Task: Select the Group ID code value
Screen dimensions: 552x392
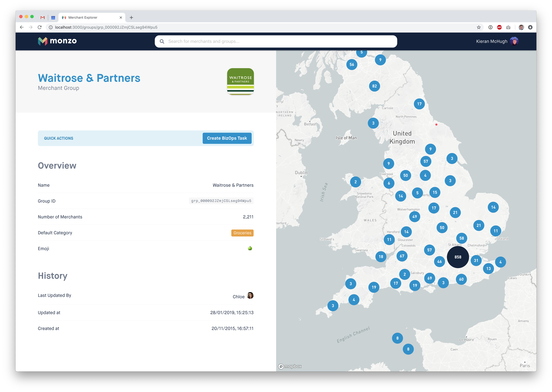Action: (221, 201)
